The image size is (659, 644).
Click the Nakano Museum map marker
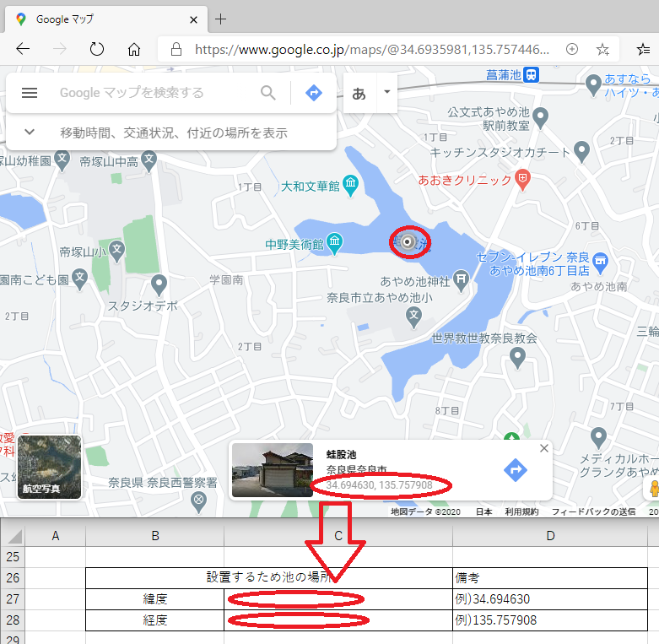[335, 244]
